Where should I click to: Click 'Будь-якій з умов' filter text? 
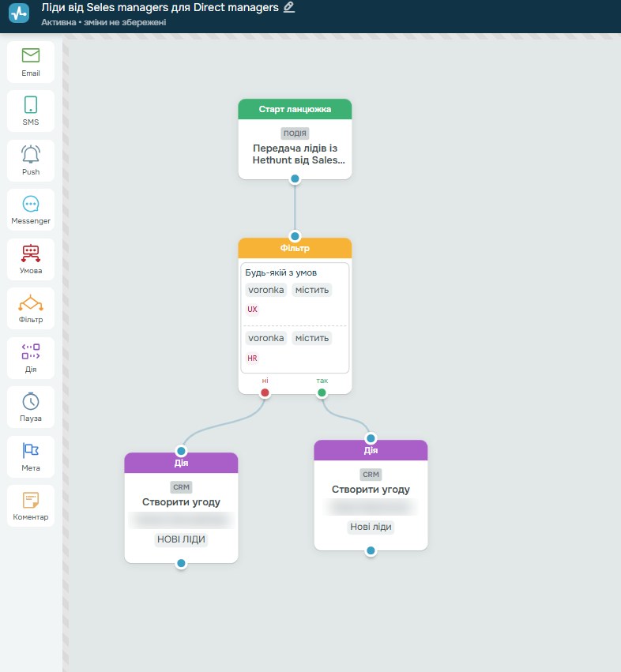pos(281,272)
